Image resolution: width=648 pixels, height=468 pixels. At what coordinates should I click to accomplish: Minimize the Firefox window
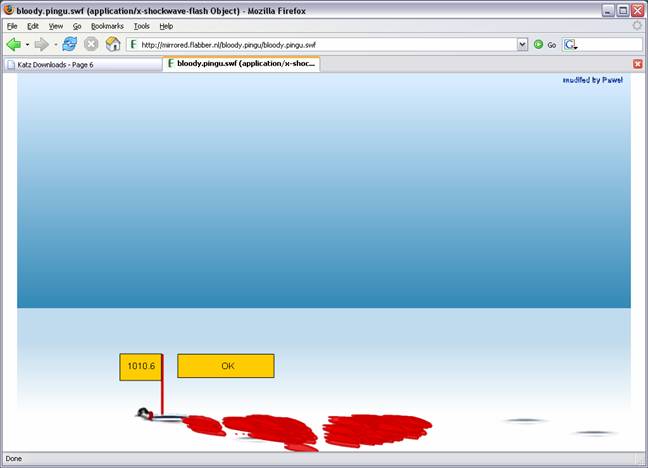coord(608,10)
